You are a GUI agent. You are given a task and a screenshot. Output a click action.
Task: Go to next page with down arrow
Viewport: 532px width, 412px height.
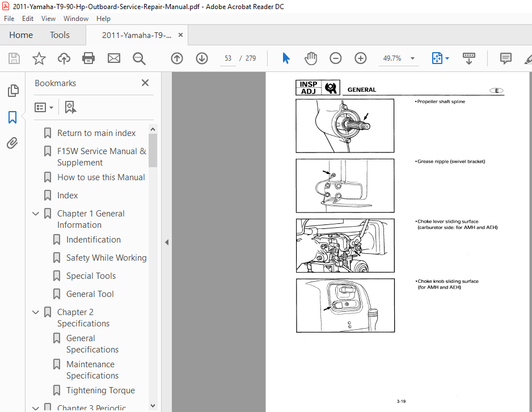(x=202, y=58)
